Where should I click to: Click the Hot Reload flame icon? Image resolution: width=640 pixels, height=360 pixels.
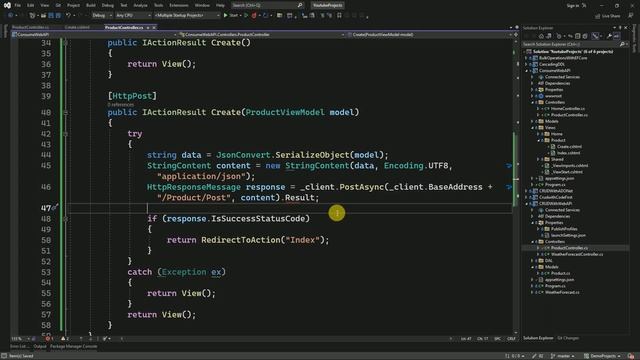[254, 16]
